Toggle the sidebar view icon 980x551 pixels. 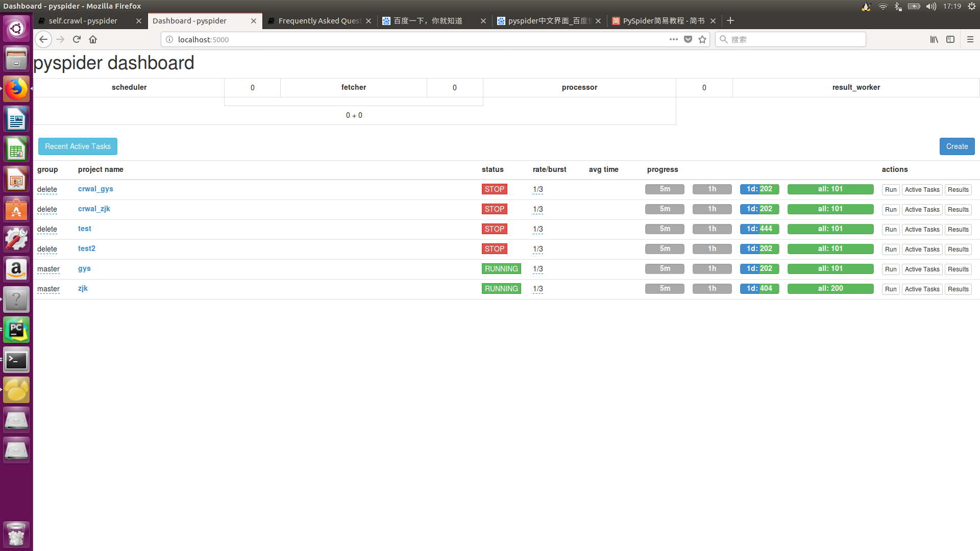[x=950, y=39]
